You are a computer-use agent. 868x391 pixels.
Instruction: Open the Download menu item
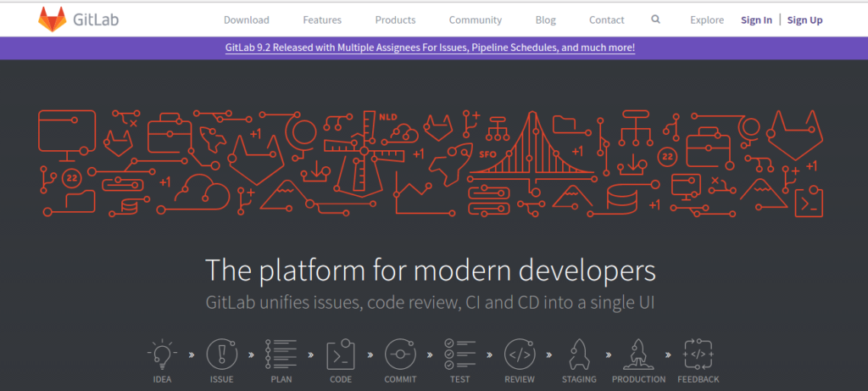[247, 20]
